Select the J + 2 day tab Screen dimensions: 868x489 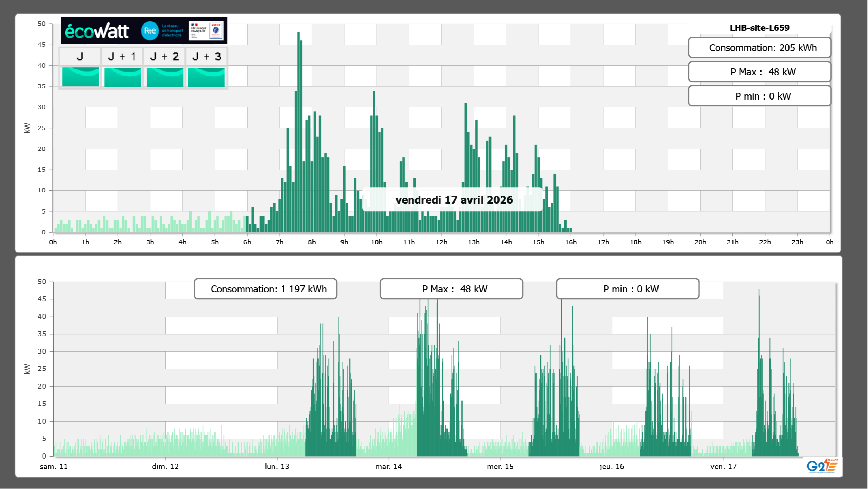tap(165, 56)
